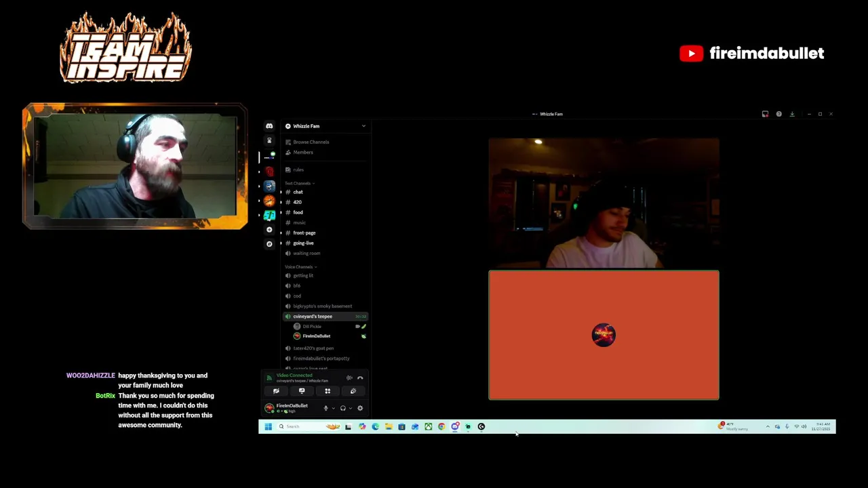Viewport: 868px width, 488px height.
Task: Open the #food text channel
Action: [x=325, y=212]
